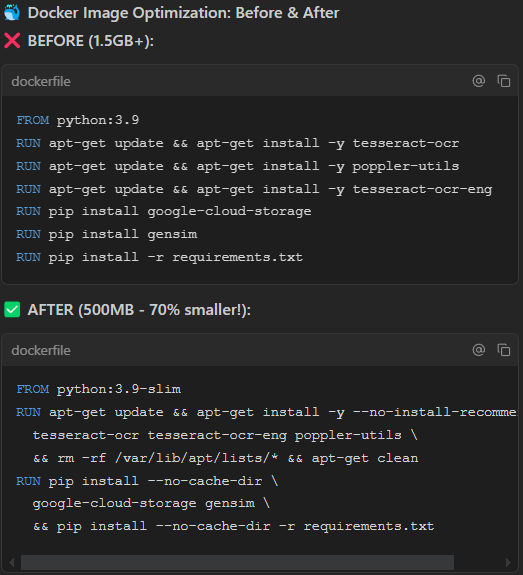Copy the BEFORE dockerfile code block
Screen dimensions: 523x575
[504, 81]
